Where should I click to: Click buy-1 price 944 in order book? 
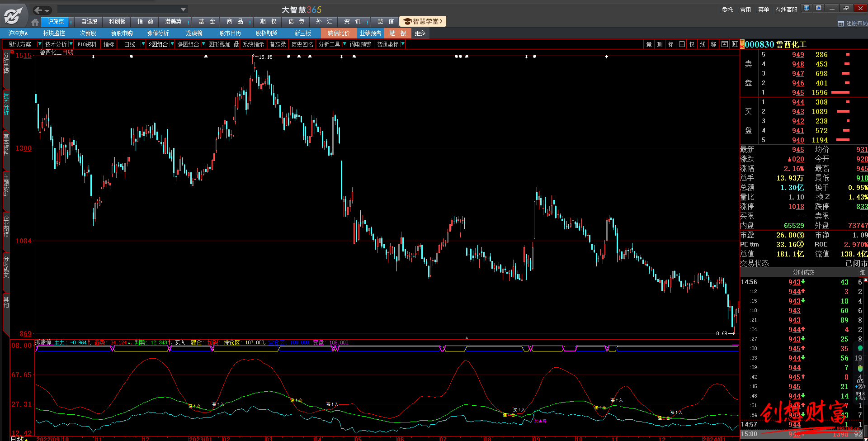(x=798, y=102)
